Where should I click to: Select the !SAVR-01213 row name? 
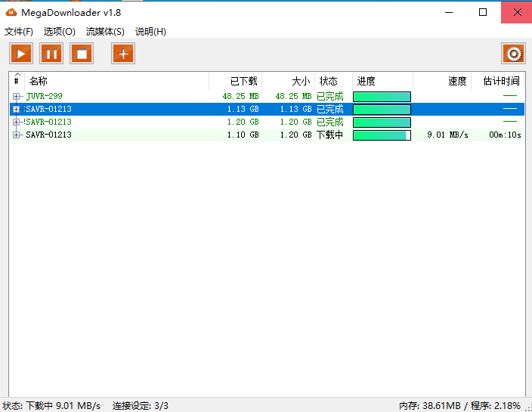(48, 122)
